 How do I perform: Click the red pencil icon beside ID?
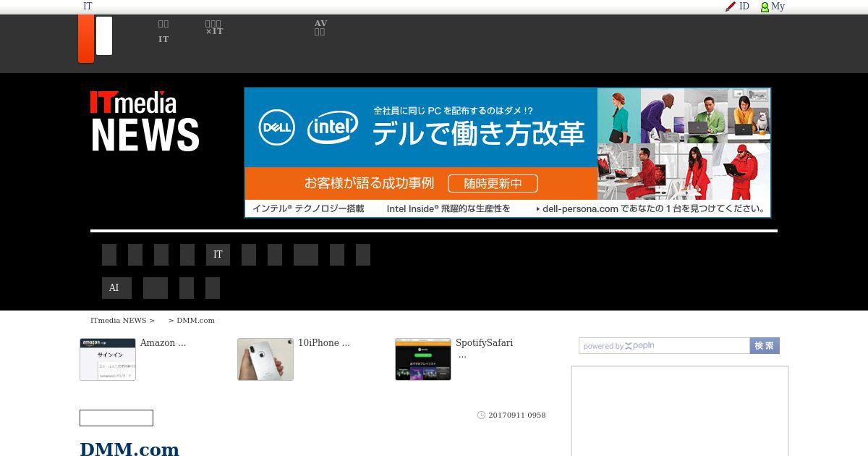click(731, 7)
